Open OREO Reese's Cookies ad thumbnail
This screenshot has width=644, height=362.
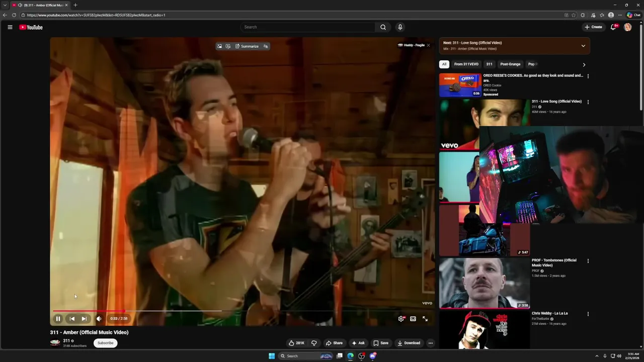click(460, 85)
